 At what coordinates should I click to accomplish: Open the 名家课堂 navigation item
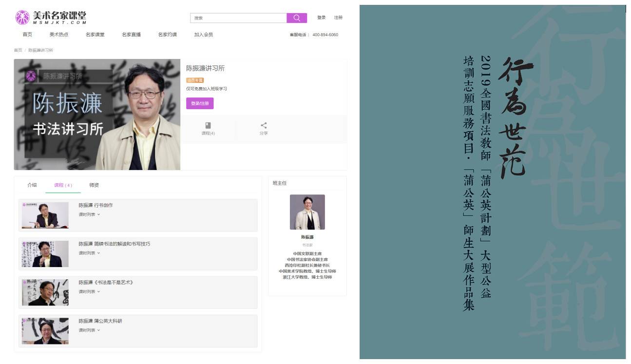coord(95,35)
